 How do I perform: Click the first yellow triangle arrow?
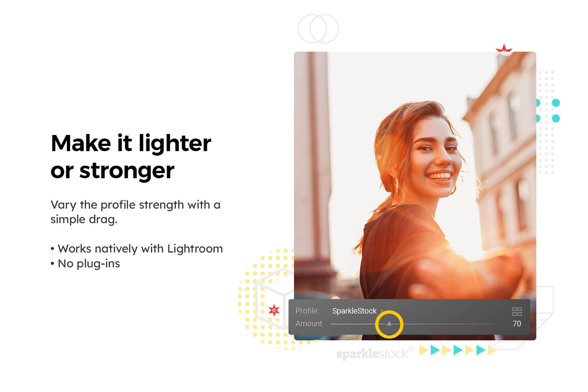point(423,350)
